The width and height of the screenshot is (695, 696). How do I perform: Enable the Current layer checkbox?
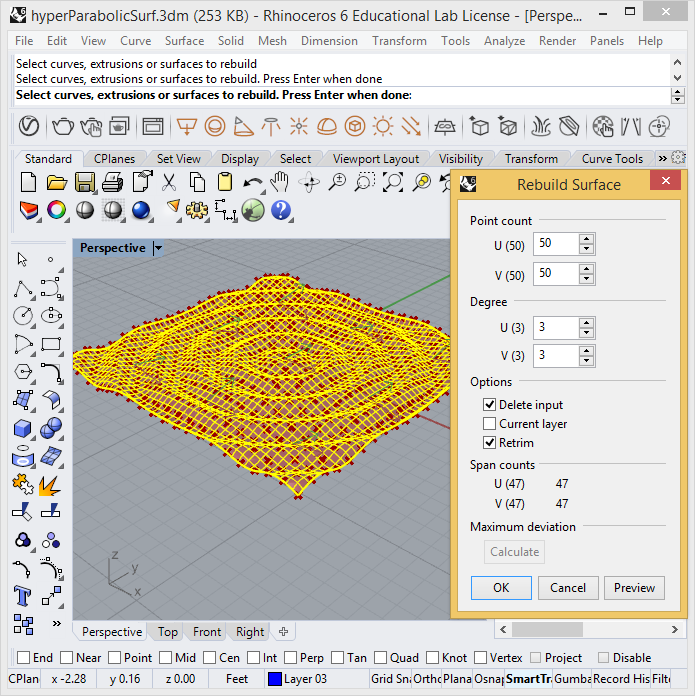pyautogui.click(x=489, y=423)
